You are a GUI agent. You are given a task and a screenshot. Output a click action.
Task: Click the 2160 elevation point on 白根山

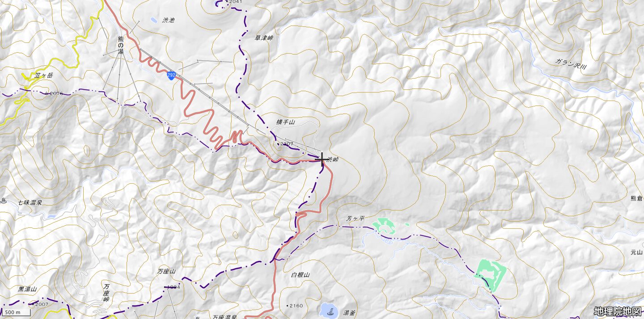[287, 306]
